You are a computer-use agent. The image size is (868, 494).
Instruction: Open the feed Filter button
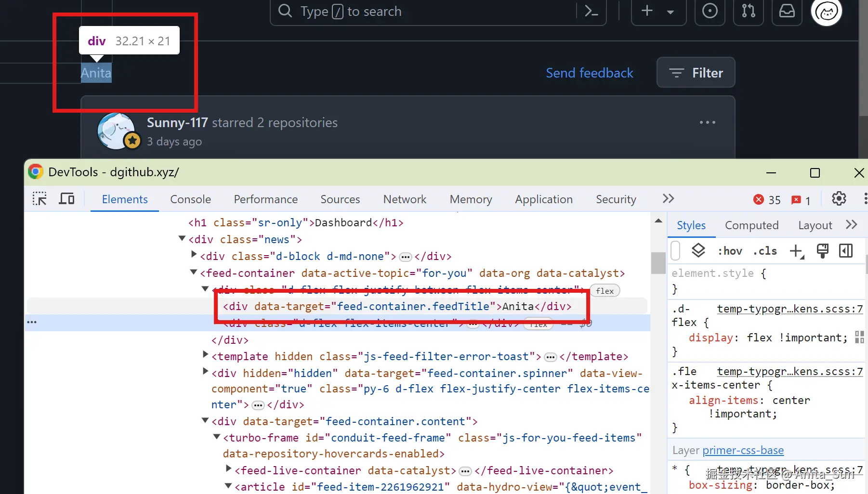(x=696, y=73)
